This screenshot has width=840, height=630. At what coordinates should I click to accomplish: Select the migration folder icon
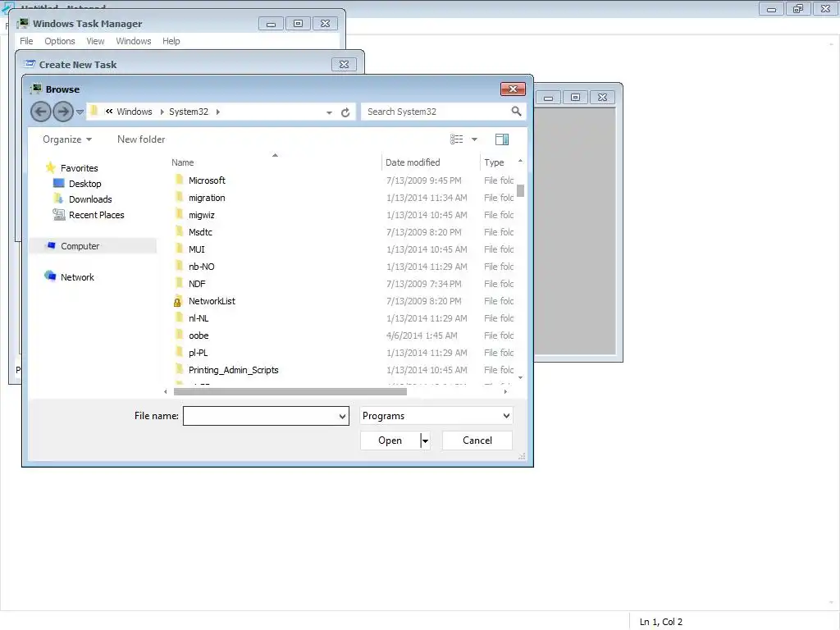click(x=179, y=198)
